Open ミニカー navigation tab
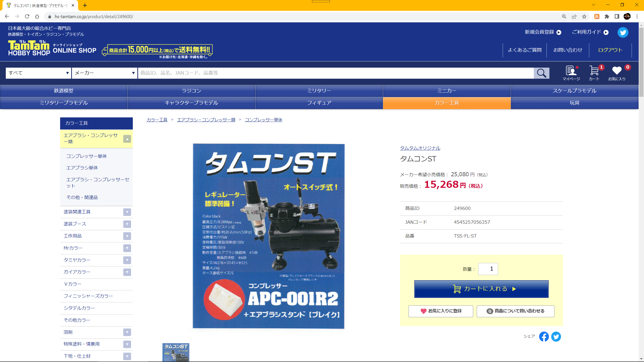 pyautogui.click(x=447, y=91)
